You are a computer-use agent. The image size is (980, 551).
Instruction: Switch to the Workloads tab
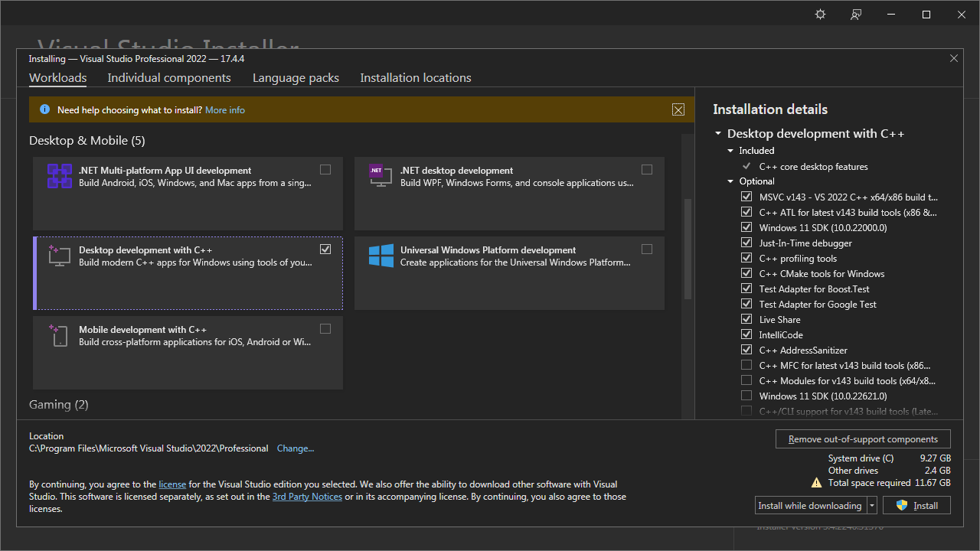(57, 78)
